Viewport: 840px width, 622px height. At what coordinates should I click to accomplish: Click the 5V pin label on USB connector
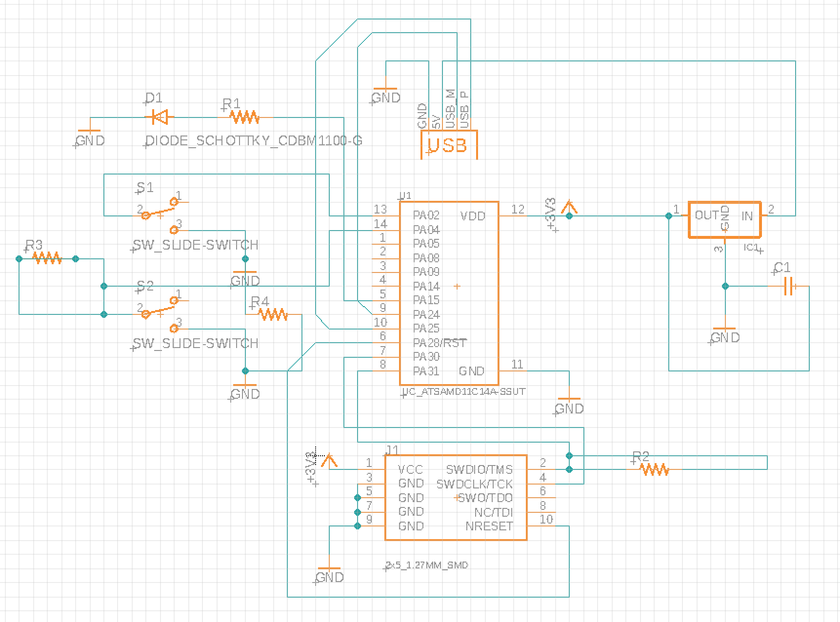pos(437,122)
